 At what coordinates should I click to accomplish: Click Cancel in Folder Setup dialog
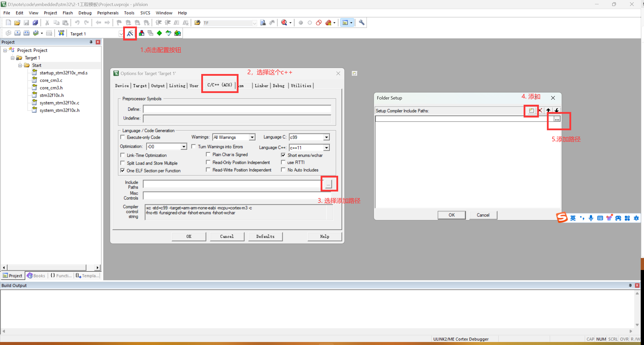(483, 215)
